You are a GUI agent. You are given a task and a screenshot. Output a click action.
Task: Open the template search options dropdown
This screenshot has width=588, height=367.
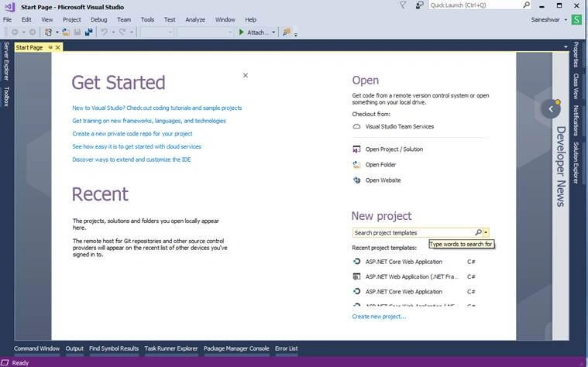click(486, 232)
